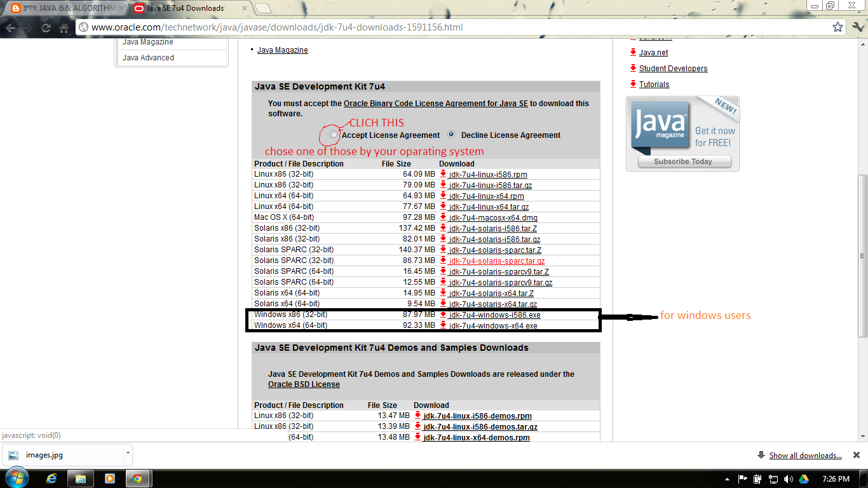Click the Action Center flag tray icon
The width and height of the screenshot is (868, 488).
(742, 479)
